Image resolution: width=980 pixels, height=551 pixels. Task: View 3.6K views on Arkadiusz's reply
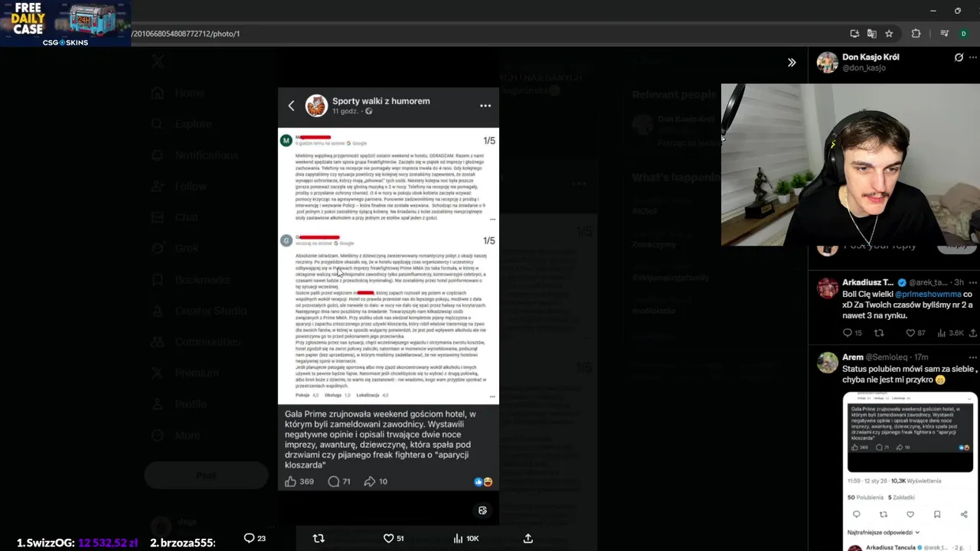(x=950, y=333)
